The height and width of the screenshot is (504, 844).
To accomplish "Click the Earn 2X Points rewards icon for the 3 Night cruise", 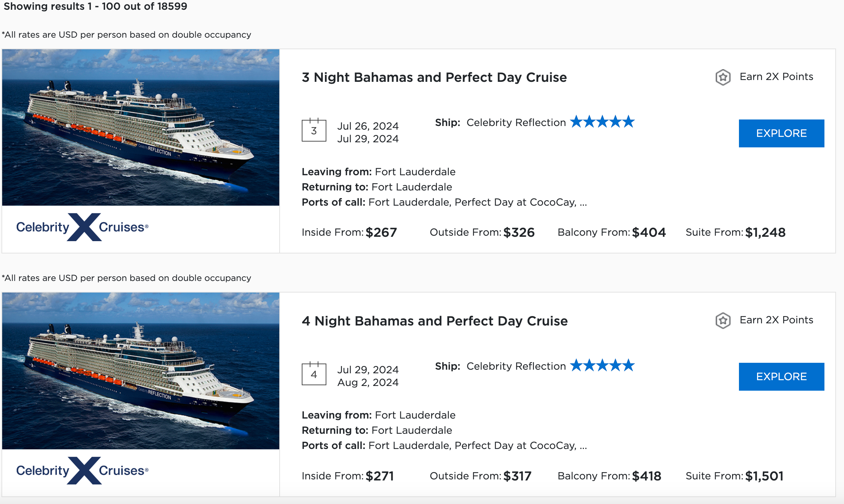I will 723,77.
